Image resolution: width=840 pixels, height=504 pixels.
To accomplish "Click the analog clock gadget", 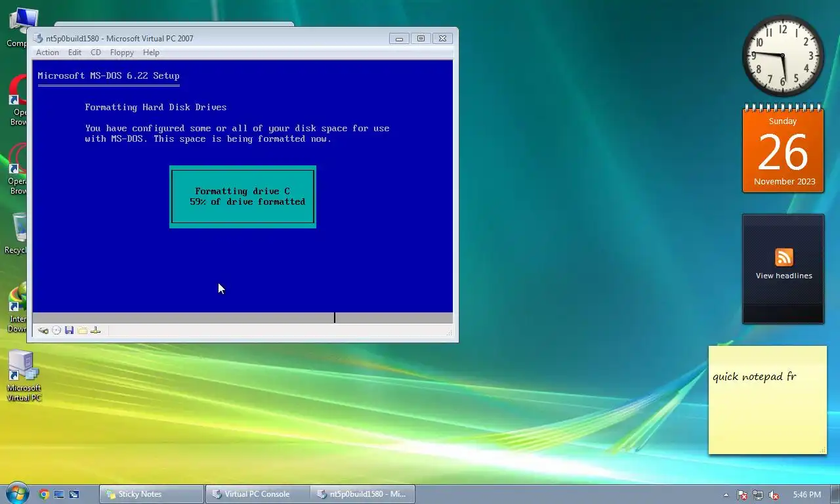I will coord(783,55).
